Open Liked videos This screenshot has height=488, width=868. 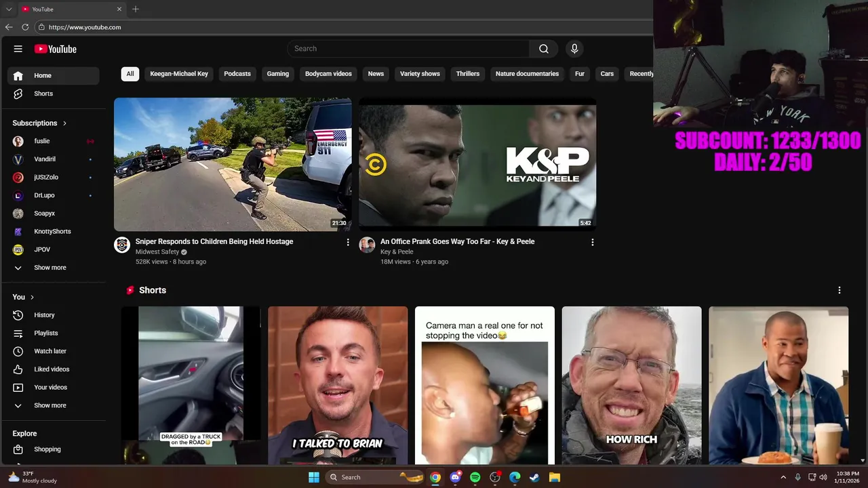53,369
